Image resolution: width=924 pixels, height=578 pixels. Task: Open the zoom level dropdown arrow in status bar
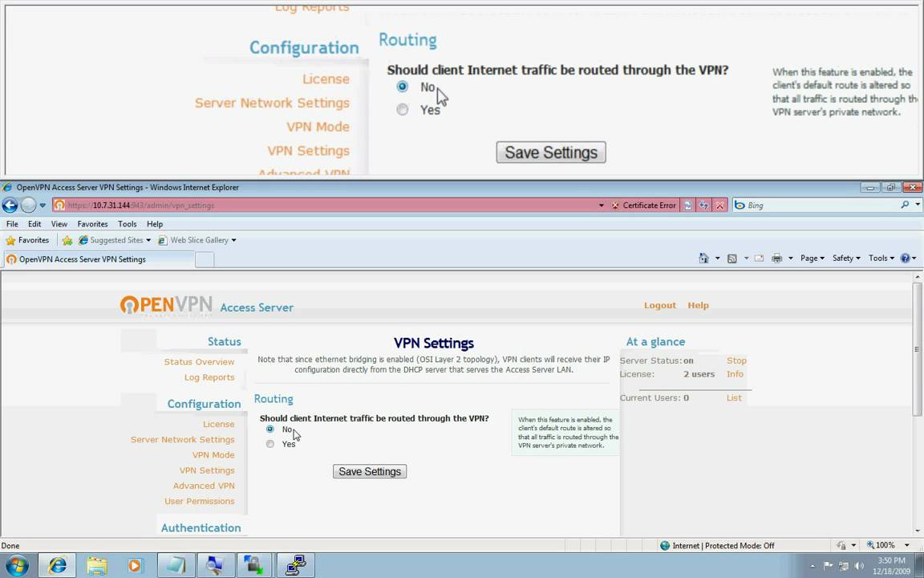907,545
